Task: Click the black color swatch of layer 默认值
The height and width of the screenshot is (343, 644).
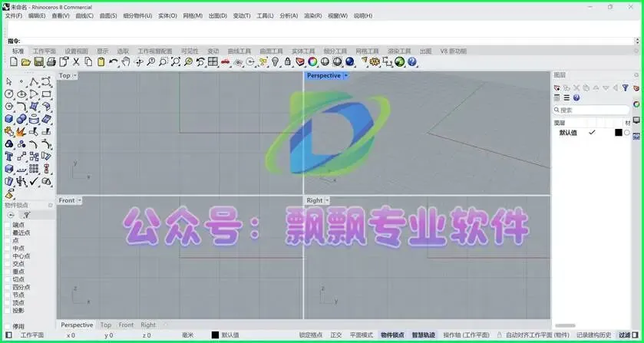Action: (x=619, y=133)
